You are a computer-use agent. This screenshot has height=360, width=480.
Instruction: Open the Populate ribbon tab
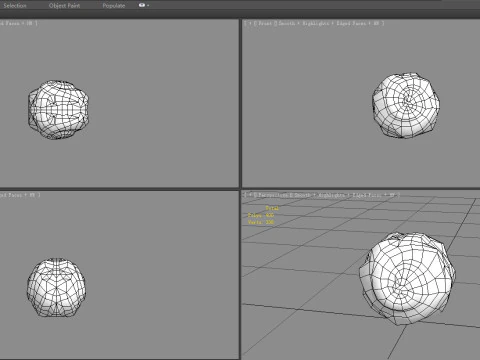pos(114,6)
